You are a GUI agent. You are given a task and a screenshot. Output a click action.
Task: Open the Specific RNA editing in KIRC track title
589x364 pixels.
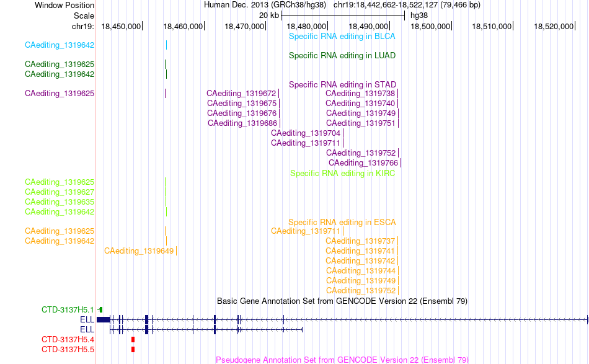pyautogui.click(x=342, y=173)
